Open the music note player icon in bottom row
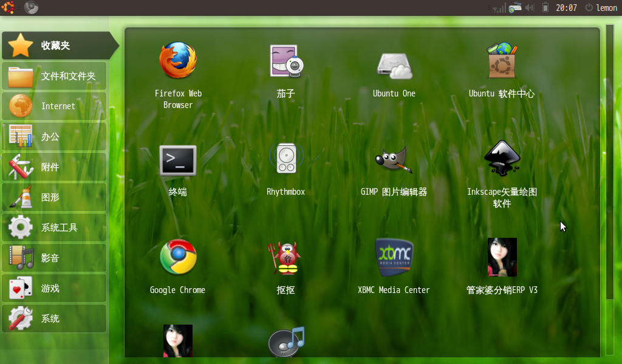 click(x=286, y=342)
